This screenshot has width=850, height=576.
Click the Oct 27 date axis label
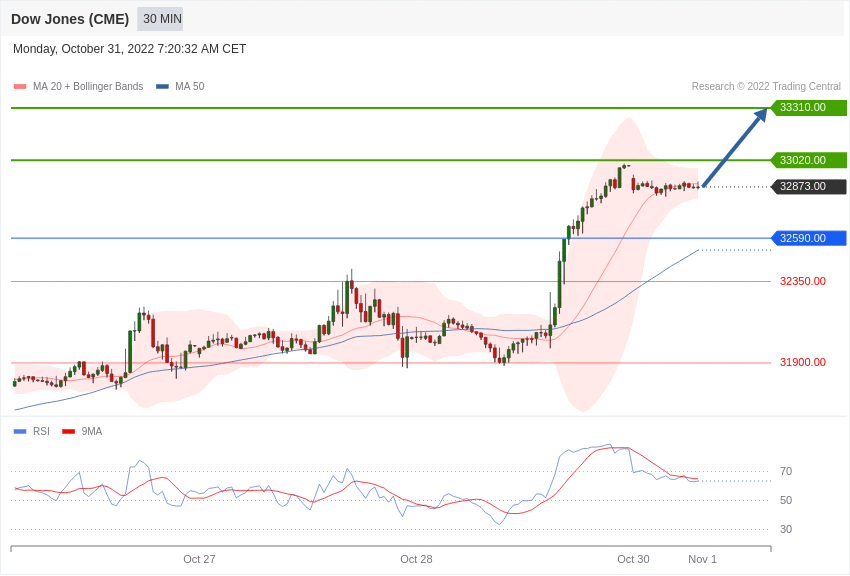click(x=199, y=559)
